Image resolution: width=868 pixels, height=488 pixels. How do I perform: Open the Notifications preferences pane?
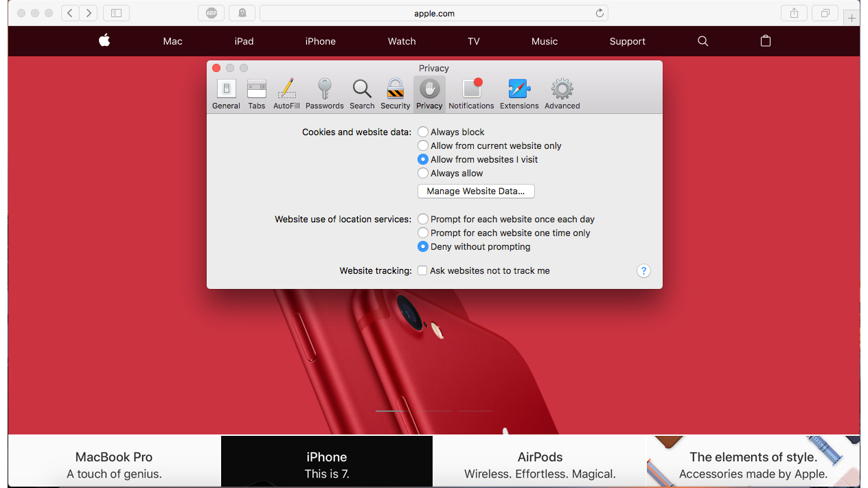(x=471, y=94)
